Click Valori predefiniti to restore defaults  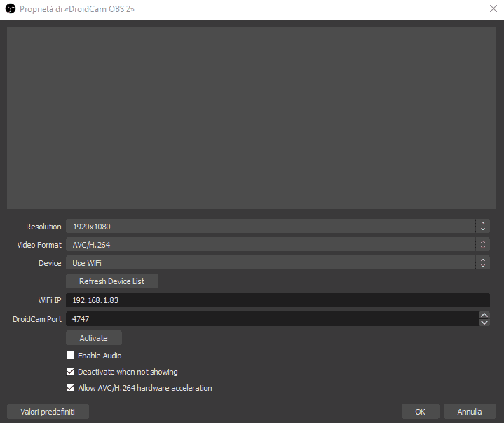point(48,412)
